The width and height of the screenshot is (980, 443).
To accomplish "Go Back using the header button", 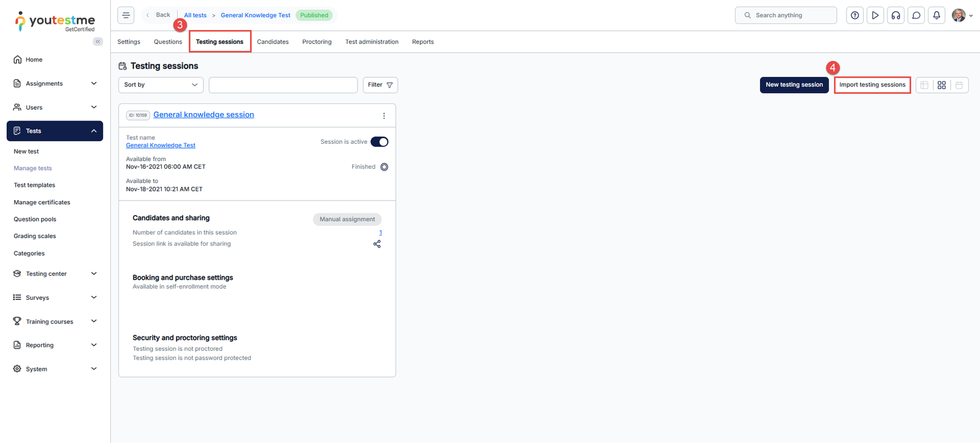I will pos(159,15).
